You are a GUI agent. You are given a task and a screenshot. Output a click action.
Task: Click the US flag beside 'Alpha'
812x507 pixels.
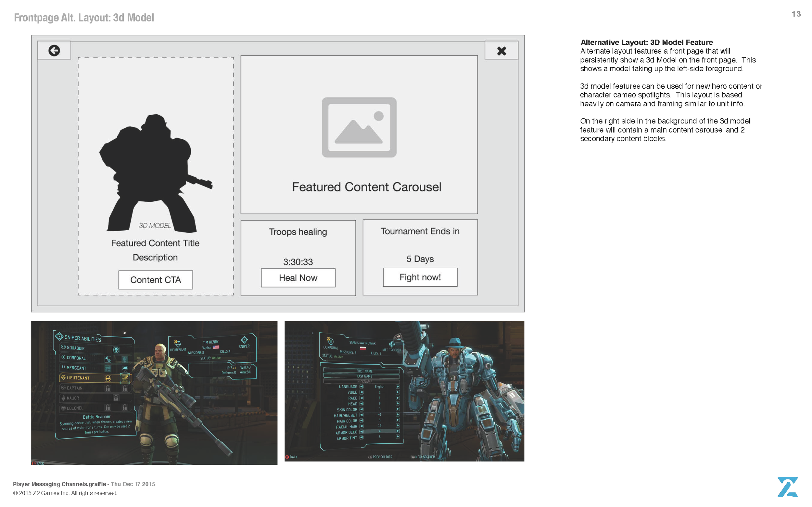tap(216, 348)
